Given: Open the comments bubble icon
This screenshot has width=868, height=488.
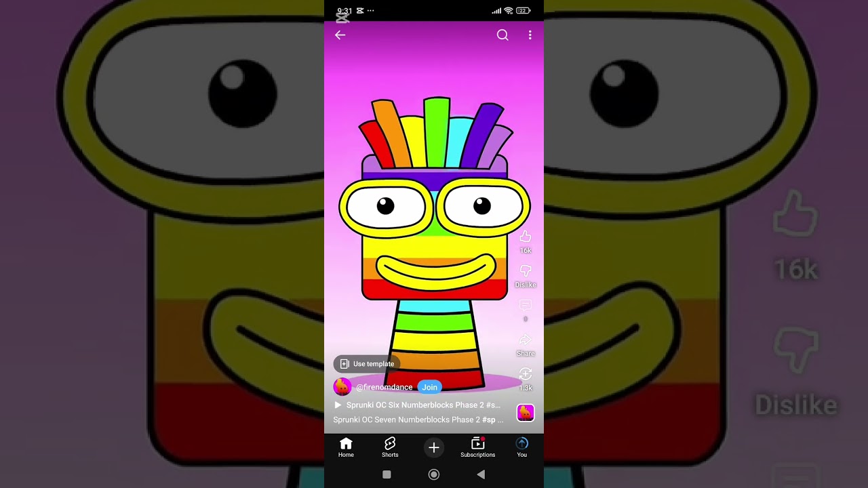Looking at the screenshot, I should coord(526,306).
